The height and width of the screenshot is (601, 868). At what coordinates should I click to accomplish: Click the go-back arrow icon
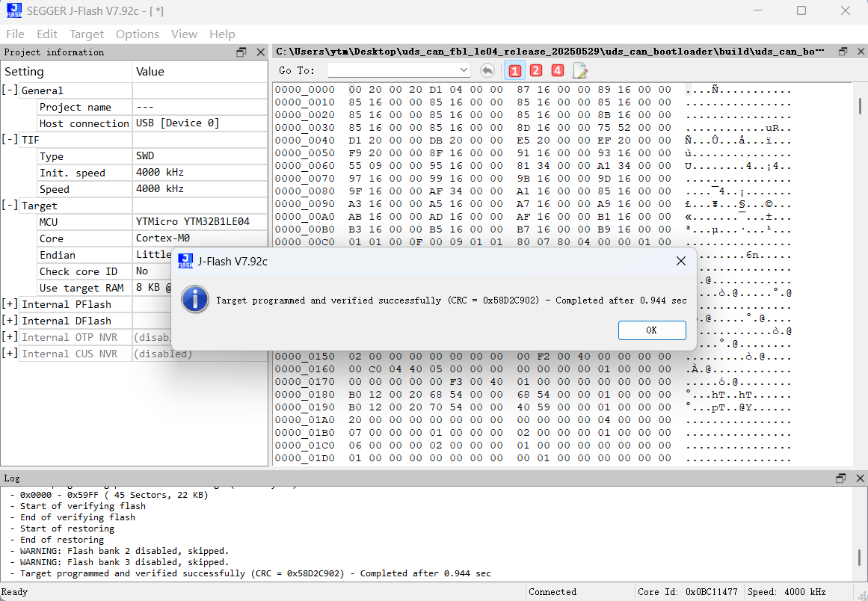pos(487,70)
